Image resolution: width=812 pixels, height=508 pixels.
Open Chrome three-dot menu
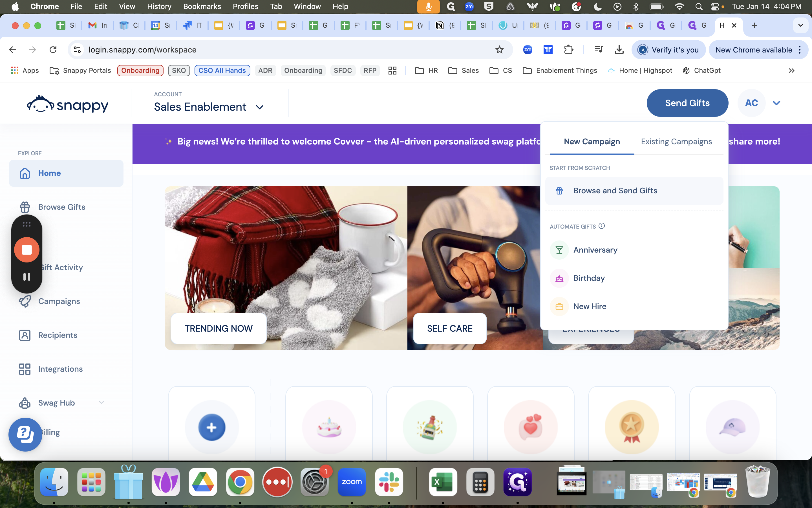(x=800, y=50)
